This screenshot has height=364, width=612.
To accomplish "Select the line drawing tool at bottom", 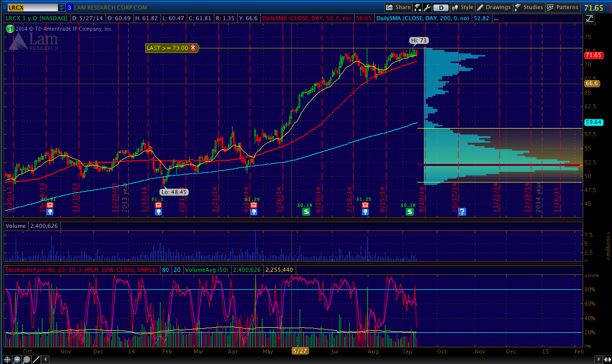I will [x=36, y=359].
